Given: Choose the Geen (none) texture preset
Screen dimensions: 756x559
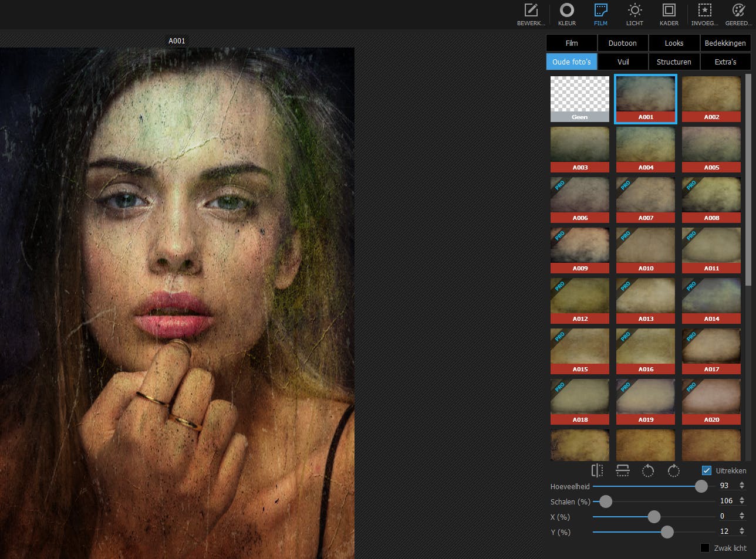Looking at the screenshot, I should coord(580,99).
